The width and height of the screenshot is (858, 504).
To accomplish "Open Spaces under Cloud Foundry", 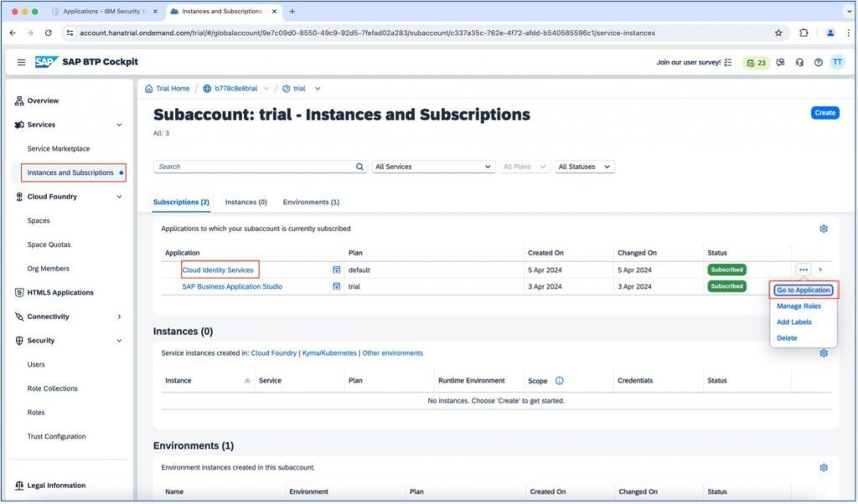I will click(x=39, y=221).
